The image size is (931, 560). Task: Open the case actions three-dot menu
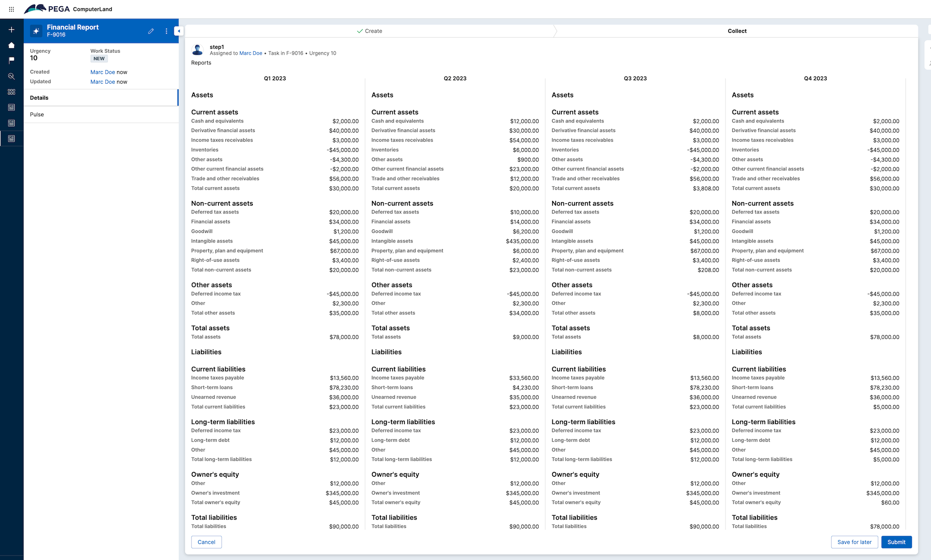[x=166, y=31]
